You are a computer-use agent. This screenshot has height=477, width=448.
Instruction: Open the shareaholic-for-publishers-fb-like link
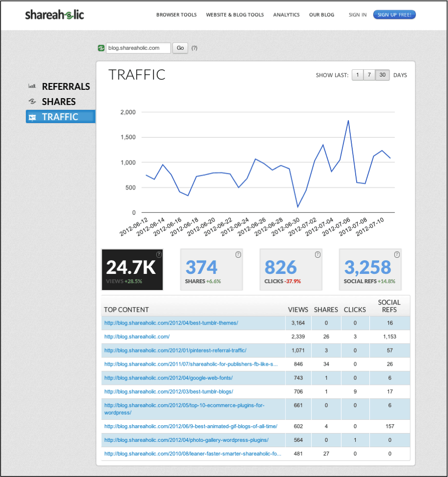(x=191, y=364)
